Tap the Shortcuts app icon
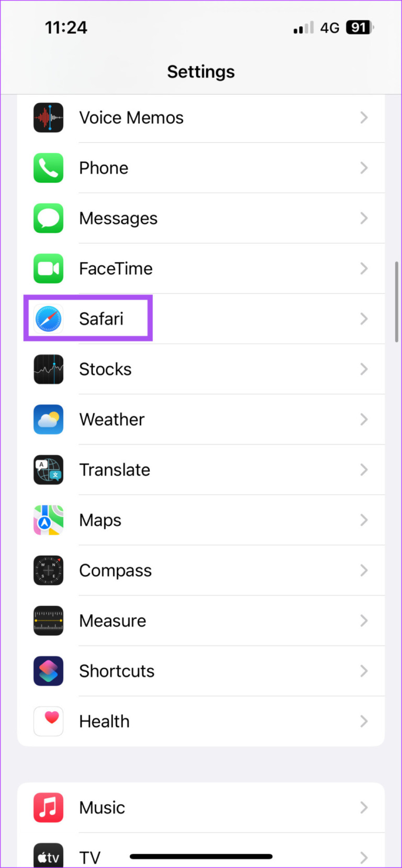The height and width of the screenshot is (868, 402). coord(48,671)
